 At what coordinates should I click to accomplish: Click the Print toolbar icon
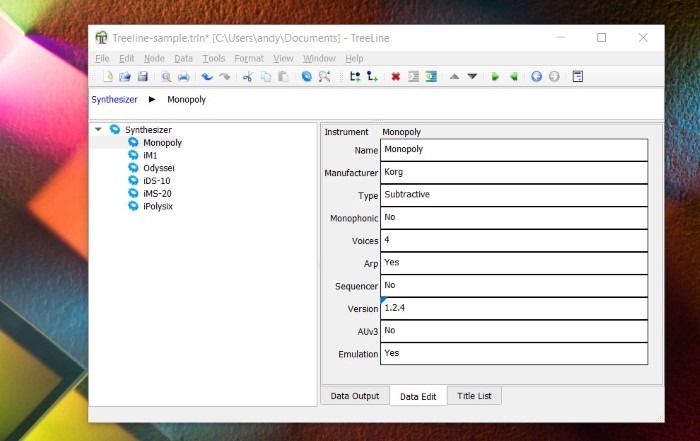pos(183,77)
